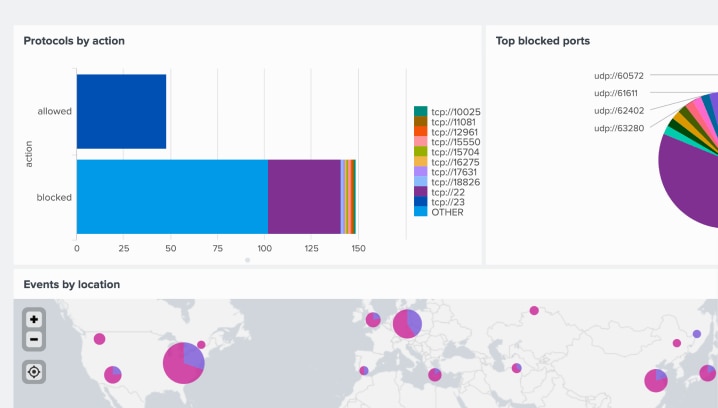
Task: Select the OTHER legend entry
Action: click(x=447, y=211)
